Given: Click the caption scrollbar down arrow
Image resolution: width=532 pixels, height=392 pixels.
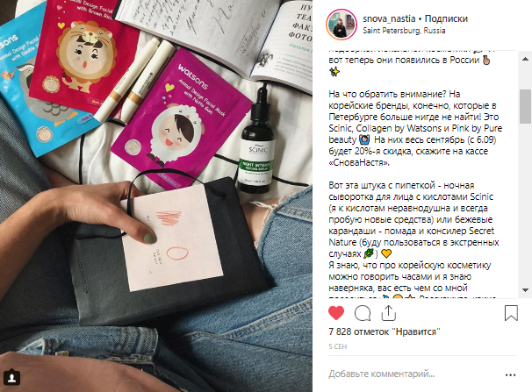Looking at the screenshot, I should click(525, 290).
